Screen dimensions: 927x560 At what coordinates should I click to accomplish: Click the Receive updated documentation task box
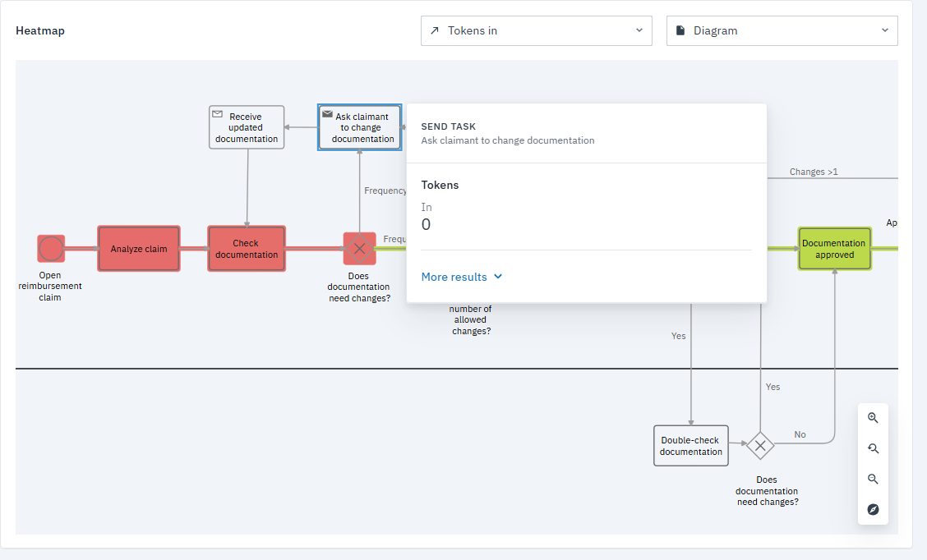click(247, 128)
